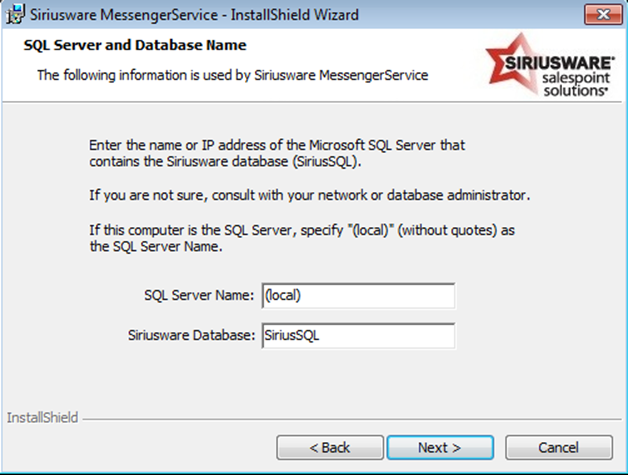The height and width of the screenshot is (475, 628).
Task: Click the separator line beside InstallShield label
Action: coord(350,417)
